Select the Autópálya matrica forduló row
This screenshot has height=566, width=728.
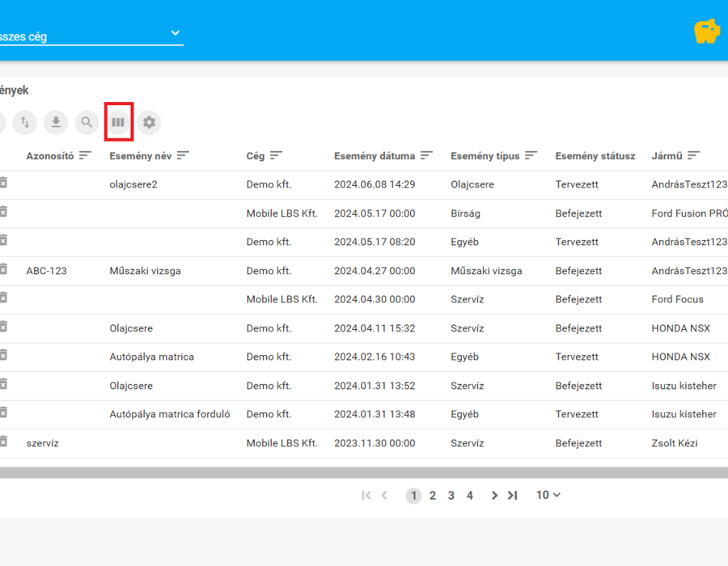click(364, 414)
